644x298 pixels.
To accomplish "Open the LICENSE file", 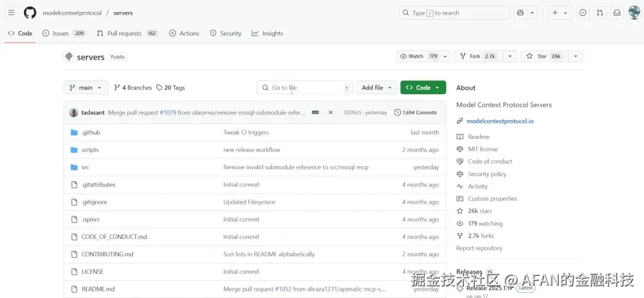I will (x=92, y=272).
